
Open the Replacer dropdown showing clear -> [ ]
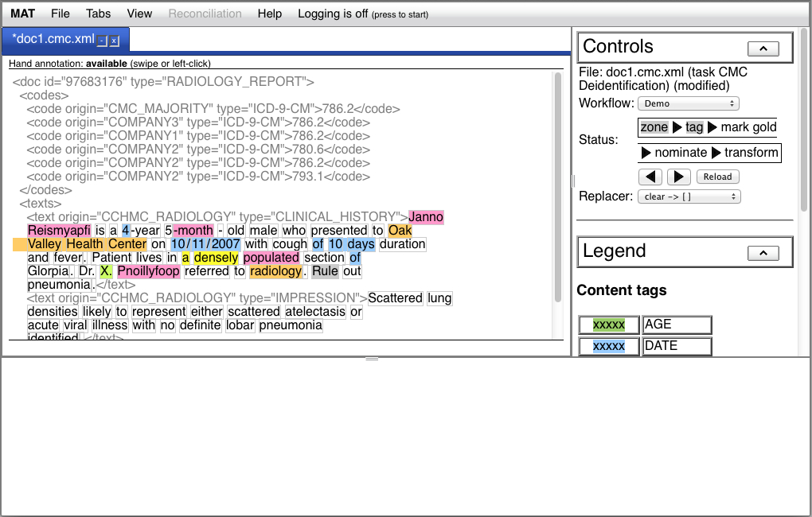pos(689,196)
